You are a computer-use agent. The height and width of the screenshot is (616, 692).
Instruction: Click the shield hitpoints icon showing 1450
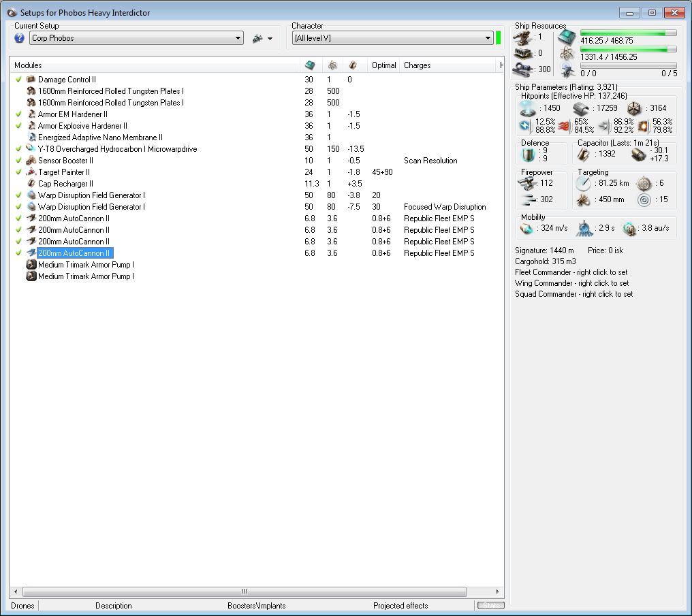click(527, 108)
